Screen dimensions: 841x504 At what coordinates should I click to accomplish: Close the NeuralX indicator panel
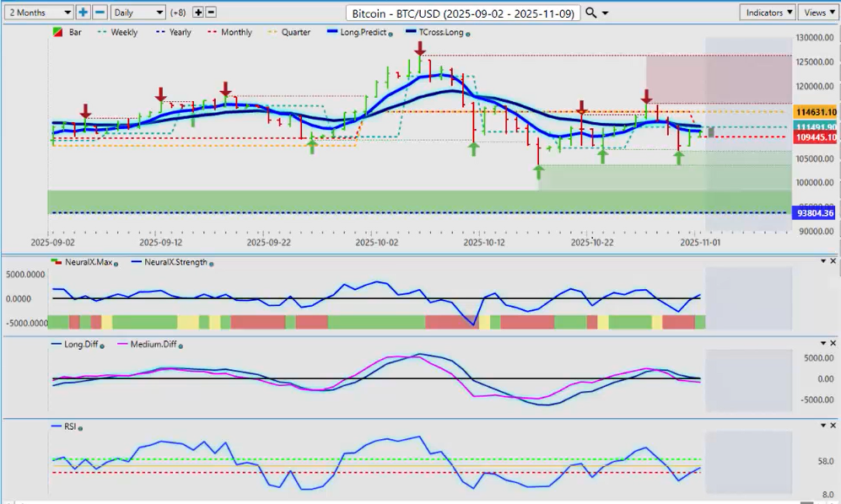point(833,262)
